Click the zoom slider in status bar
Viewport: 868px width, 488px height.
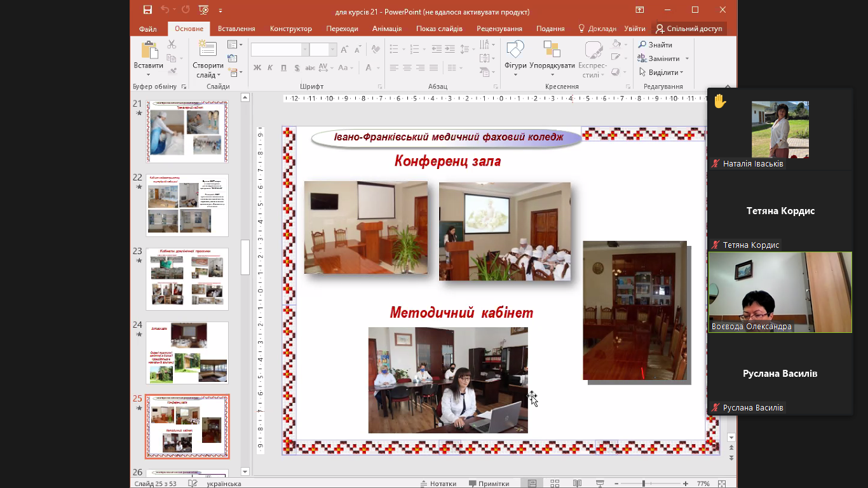tap(644, 484)
